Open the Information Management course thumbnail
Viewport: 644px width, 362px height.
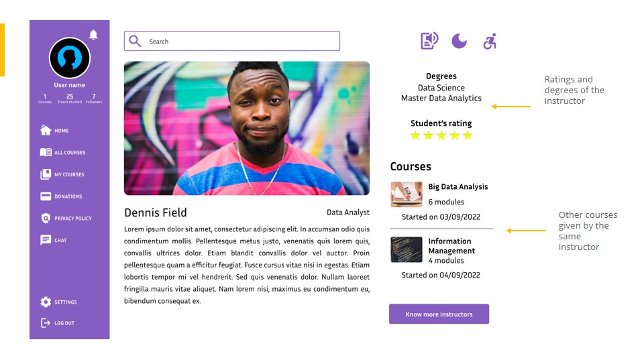[x=407, y=249]
